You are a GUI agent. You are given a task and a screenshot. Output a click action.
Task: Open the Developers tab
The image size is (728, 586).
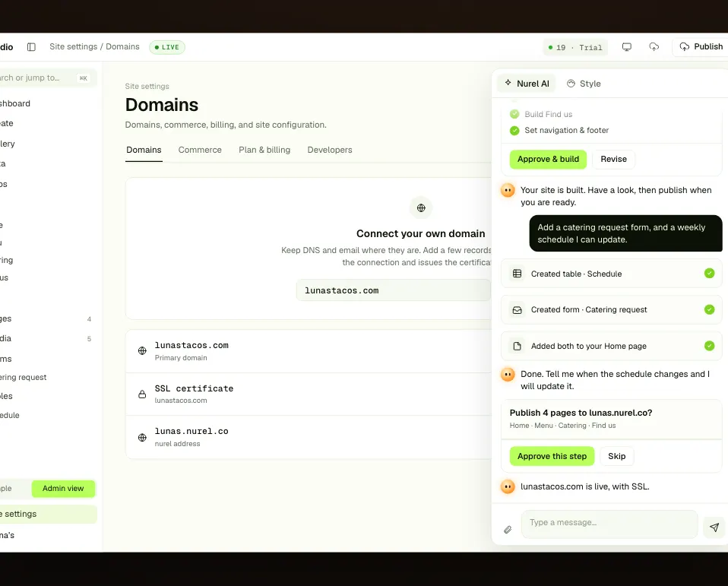point(330,150)
